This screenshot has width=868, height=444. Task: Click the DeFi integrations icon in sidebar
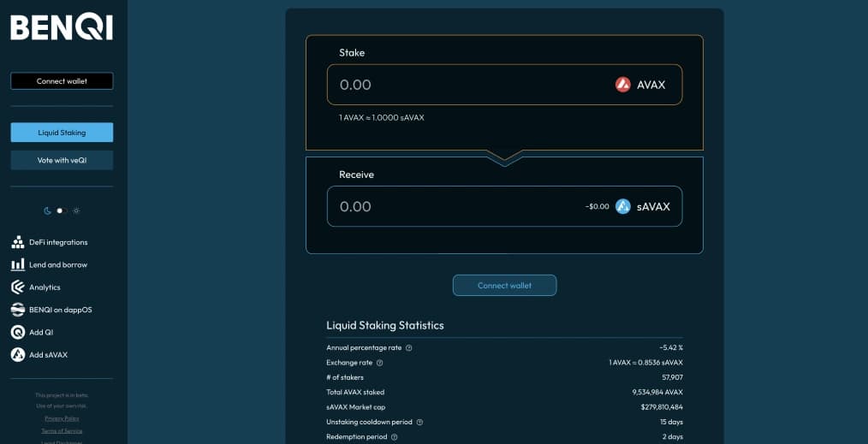coord(17,242)
